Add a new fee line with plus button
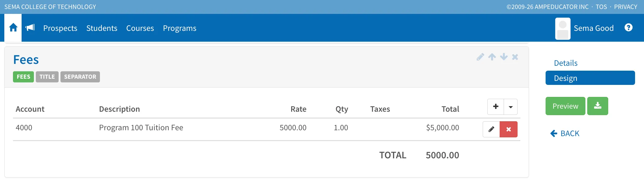Image resolution: width=644 pixels, height=179 pixels. pos(496,106)
